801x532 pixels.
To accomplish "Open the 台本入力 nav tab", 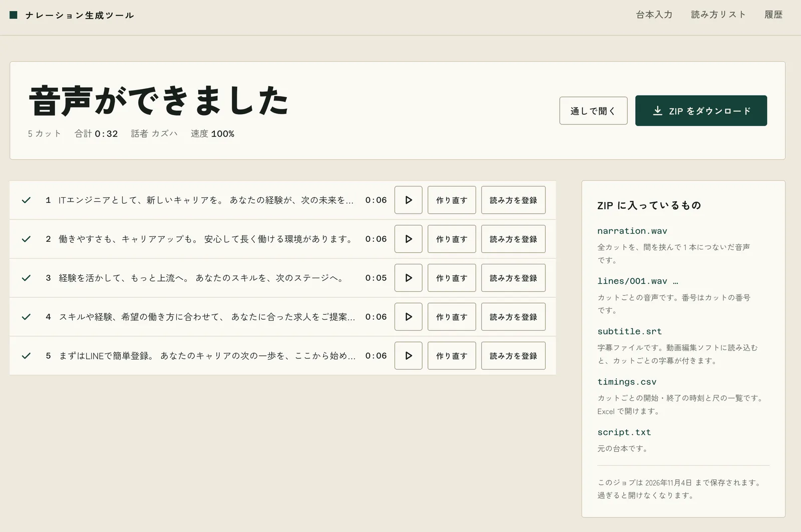I will click(x=654, y=15).
